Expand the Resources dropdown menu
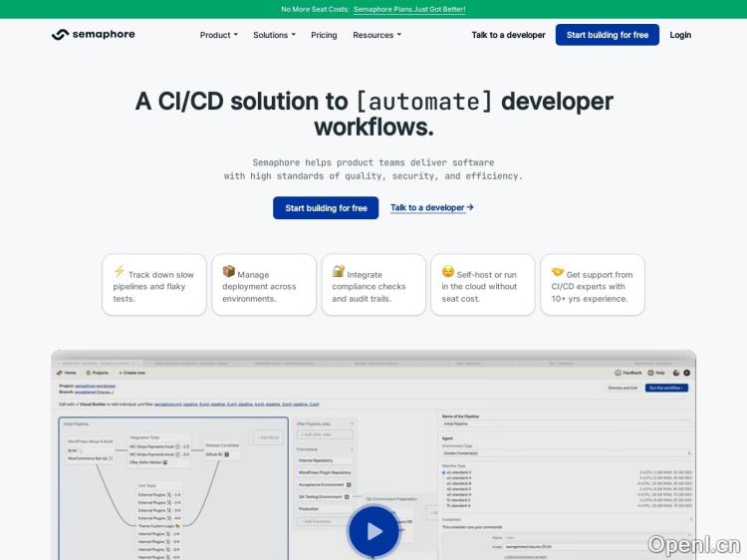Screen dimensions: 747x560 click(376, 35)
